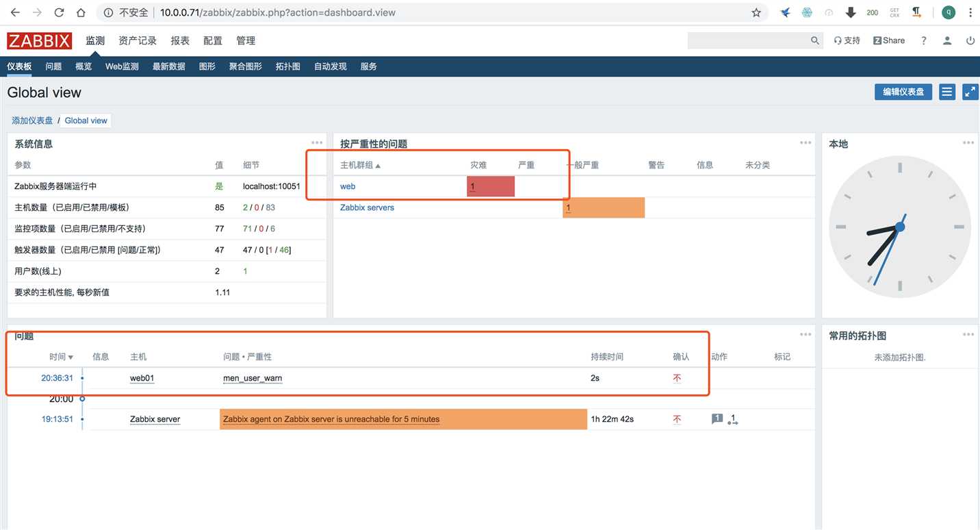The image size is (980, 530).
Task: Switch to the 最新数据 tab
Action: pos(168,66)
